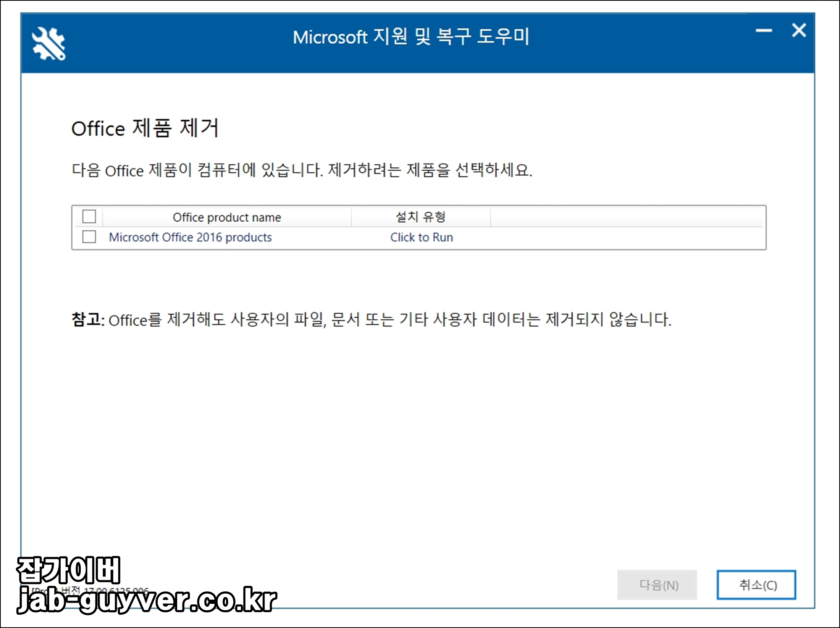Tick the Microsoft Office 2016 products checkbox
The image size is (840, 628).
point(89,237)
